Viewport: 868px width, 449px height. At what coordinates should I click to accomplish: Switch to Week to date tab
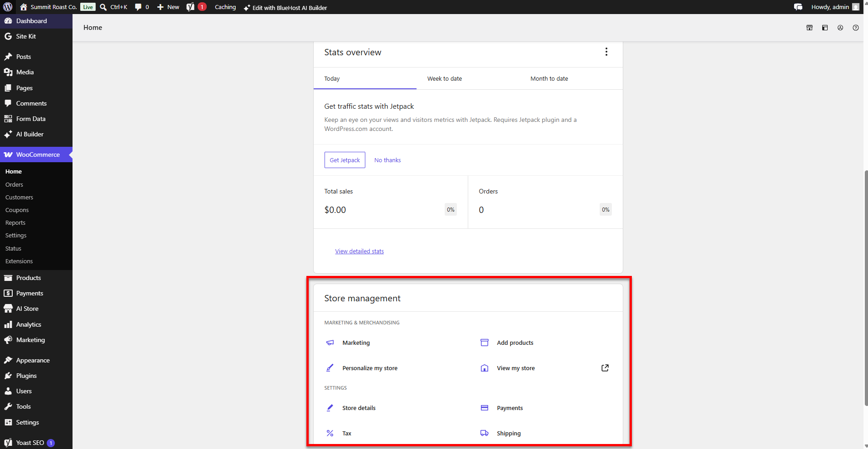pos(468,78)
